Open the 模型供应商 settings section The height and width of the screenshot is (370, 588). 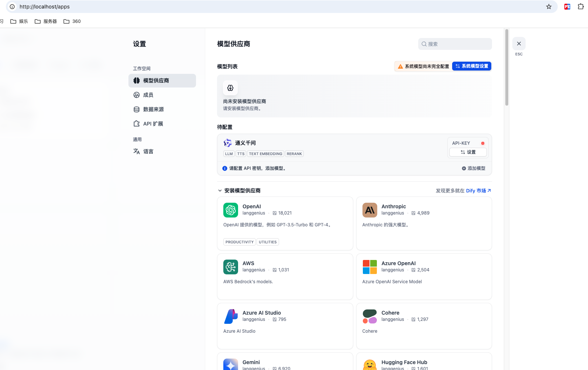162,80
